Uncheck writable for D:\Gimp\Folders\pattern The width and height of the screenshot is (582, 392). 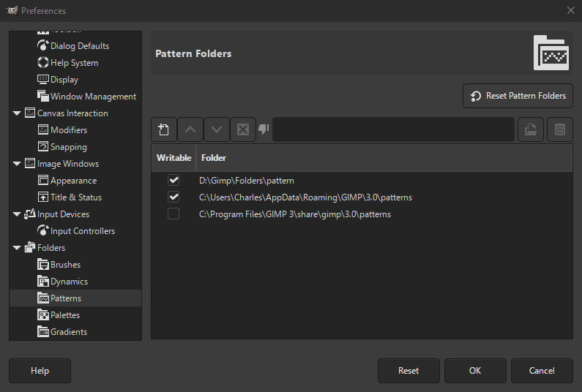tap(174, 180)
